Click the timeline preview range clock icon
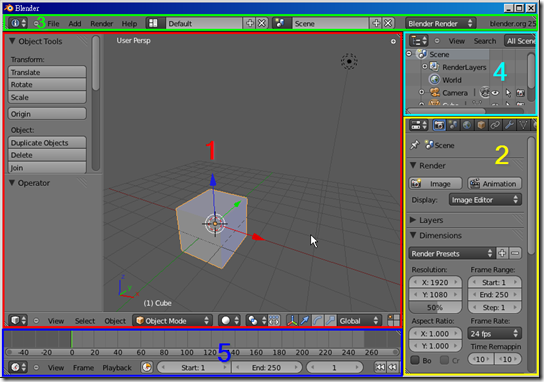 (x=147, y=367)
